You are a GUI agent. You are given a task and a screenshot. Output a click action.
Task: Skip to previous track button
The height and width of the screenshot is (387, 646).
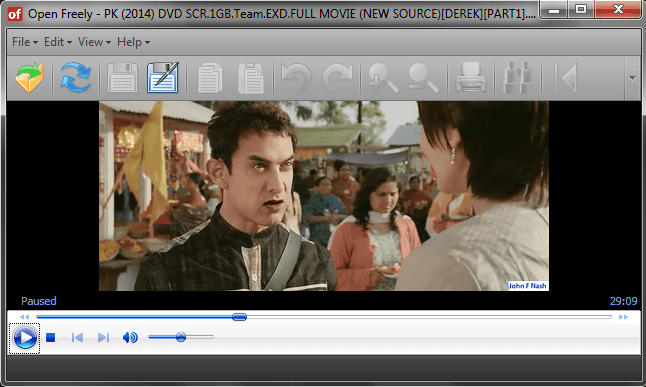tap(77, 338)
